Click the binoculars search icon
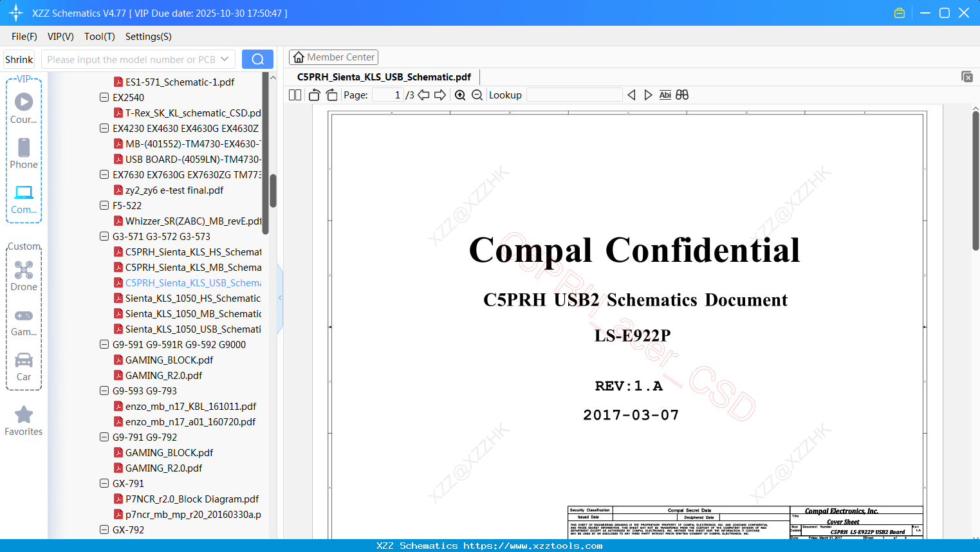 682,95
